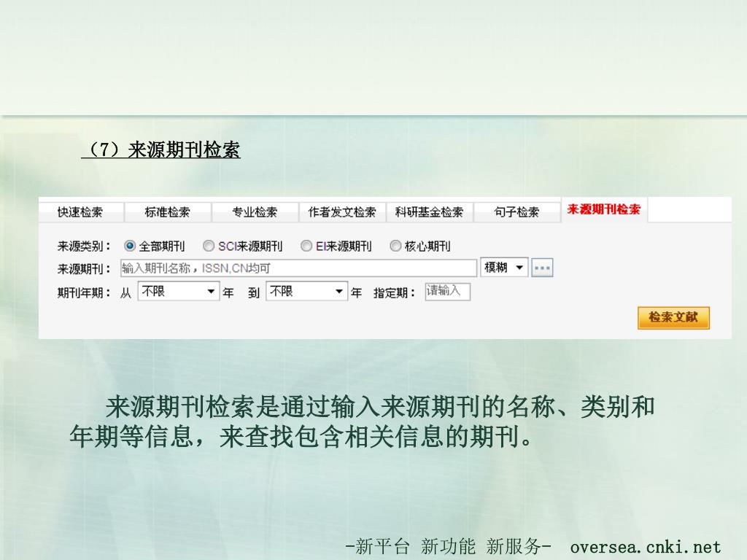The image size is (747, 560).
Task: Click the oversea.cnki.net footer text
Action: [646, 547]
